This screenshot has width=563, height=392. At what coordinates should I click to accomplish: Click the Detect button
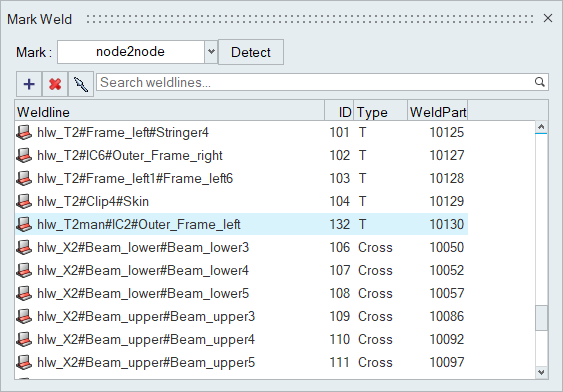click(251, 52)
